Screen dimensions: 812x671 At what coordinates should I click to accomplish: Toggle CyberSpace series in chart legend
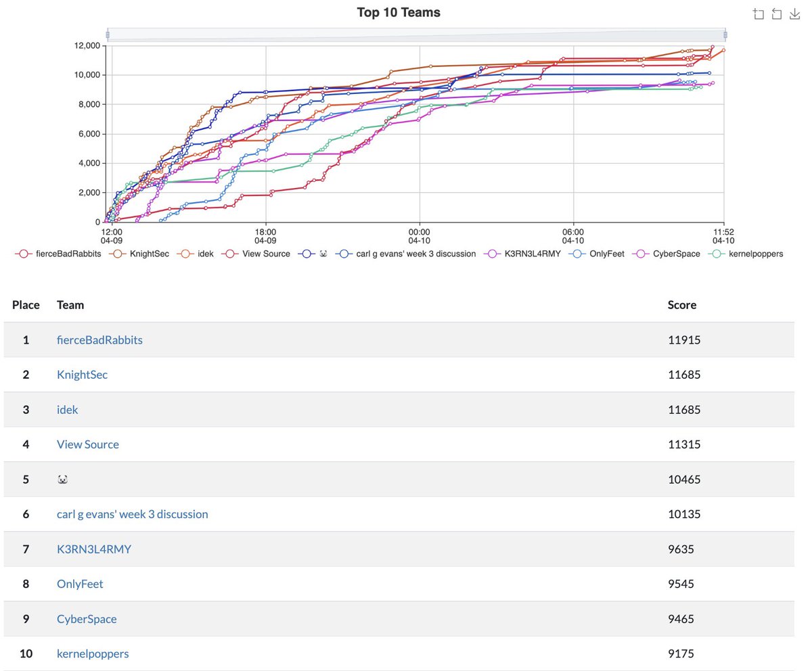tap(666, 254)
